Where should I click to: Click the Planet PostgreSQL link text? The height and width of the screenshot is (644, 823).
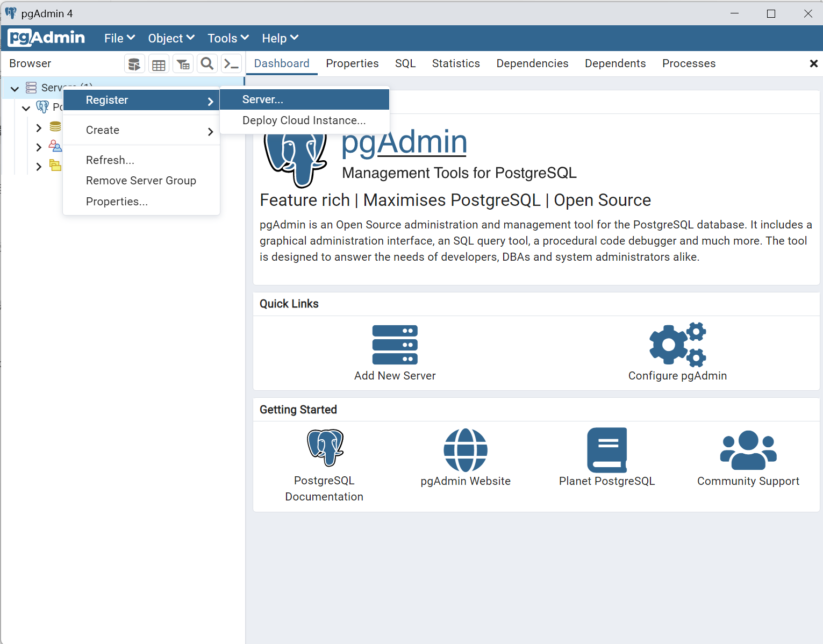pyautogui.click(x=607, y=481)
